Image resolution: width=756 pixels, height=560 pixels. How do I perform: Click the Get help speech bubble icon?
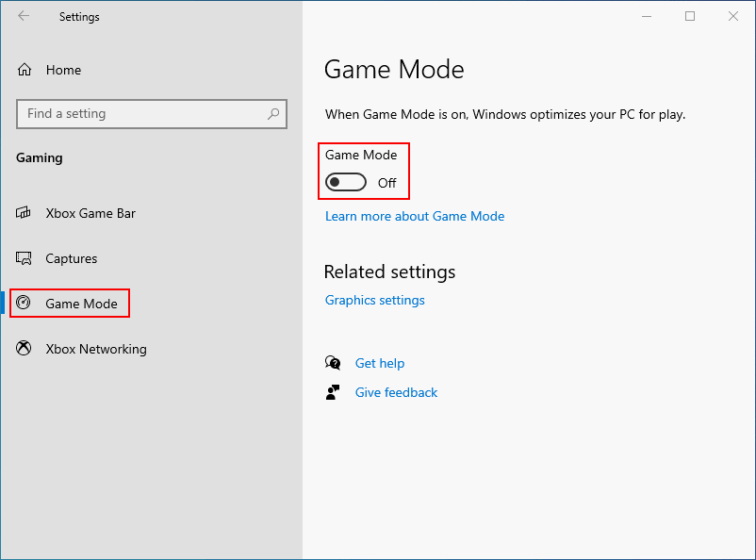333,363
